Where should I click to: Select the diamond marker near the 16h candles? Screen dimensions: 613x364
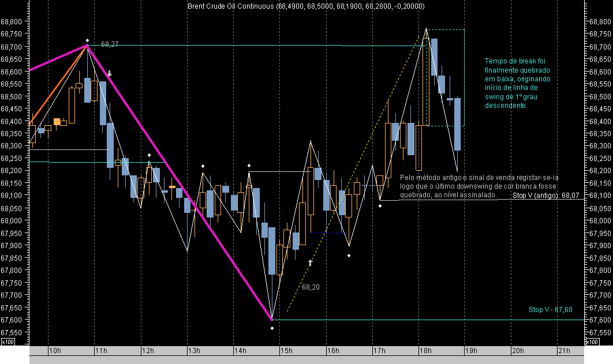coord(349,256)
